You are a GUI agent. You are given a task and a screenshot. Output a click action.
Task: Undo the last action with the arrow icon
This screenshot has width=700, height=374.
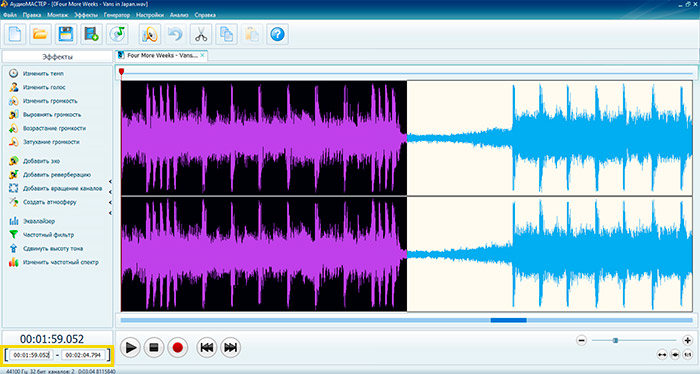tap(175, 34)
